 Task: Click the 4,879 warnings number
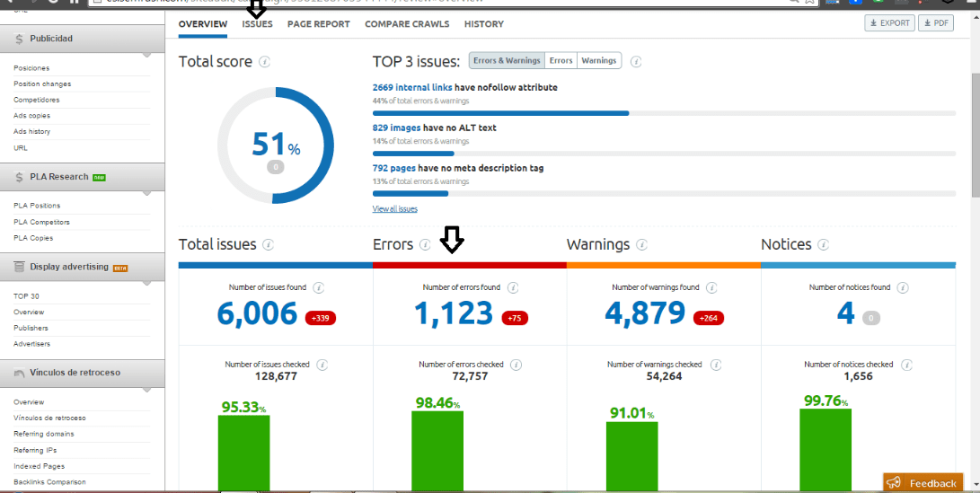[645, 313]
